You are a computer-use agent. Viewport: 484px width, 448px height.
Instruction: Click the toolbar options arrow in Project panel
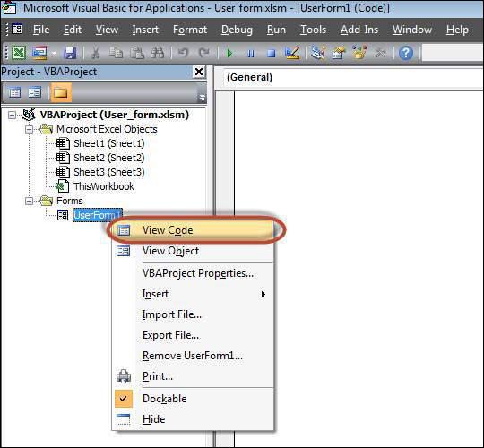coord(203,98)
